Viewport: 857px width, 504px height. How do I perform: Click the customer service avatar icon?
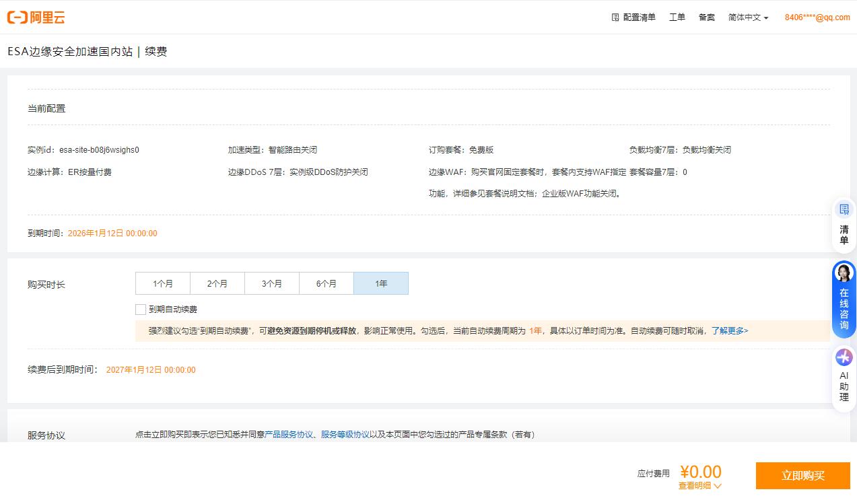coord(843,273)
